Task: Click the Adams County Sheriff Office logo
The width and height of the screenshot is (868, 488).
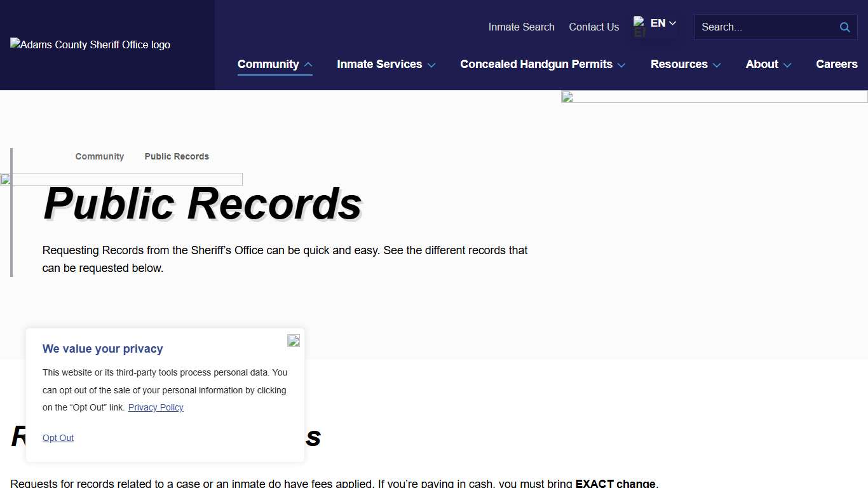Action: point(90,44)
